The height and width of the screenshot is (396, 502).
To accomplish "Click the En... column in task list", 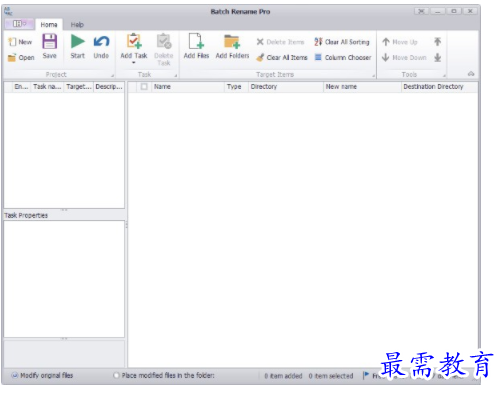I will tap(21, 87).
